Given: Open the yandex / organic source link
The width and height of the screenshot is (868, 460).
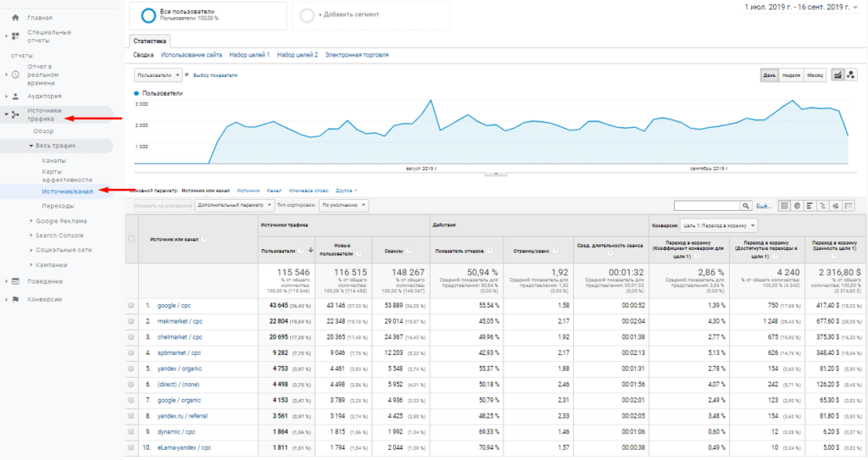Looking at the screenshot, I should pos(178,369).
